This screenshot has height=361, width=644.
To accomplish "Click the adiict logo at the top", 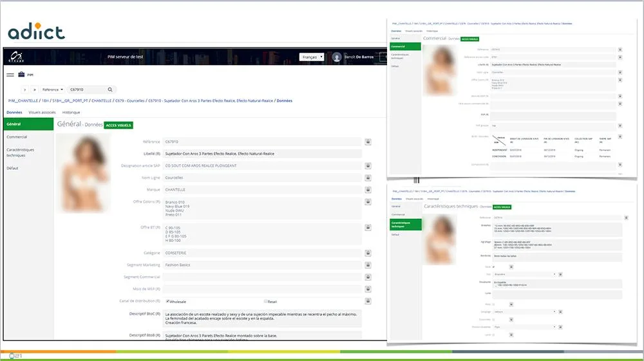I will tap(36, 31).
